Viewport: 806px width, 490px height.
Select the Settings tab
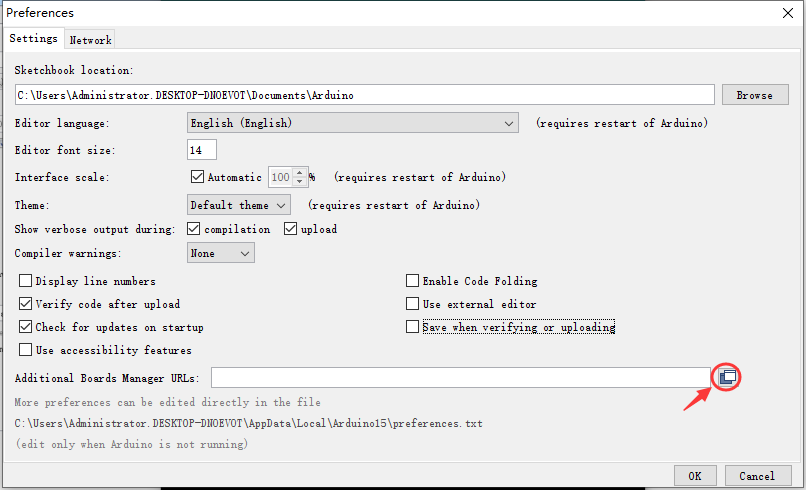pos(33,38)
